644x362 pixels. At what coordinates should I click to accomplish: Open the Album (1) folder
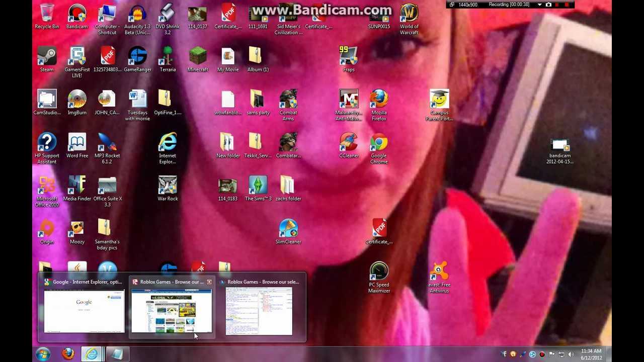coord(258,59)
